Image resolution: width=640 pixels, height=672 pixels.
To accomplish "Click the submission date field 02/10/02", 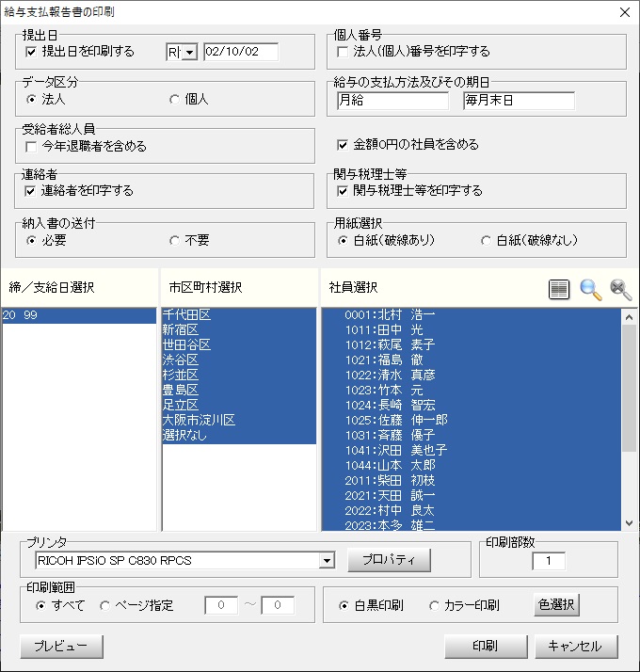I will click(x=241, y=53).
